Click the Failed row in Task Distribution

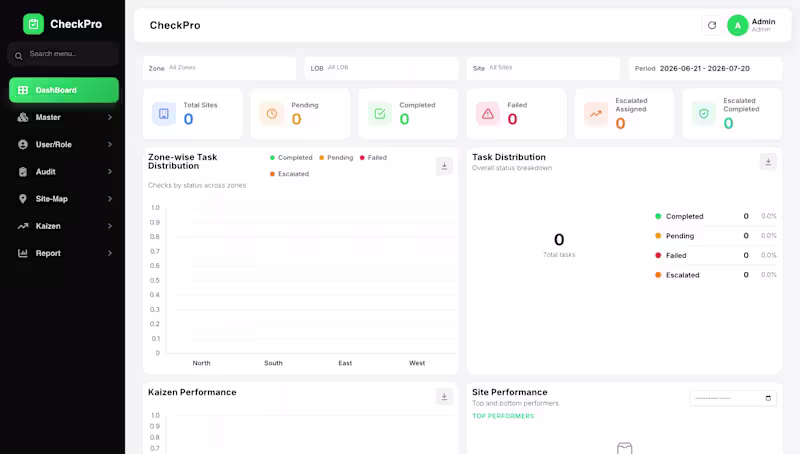click(715, 255)
